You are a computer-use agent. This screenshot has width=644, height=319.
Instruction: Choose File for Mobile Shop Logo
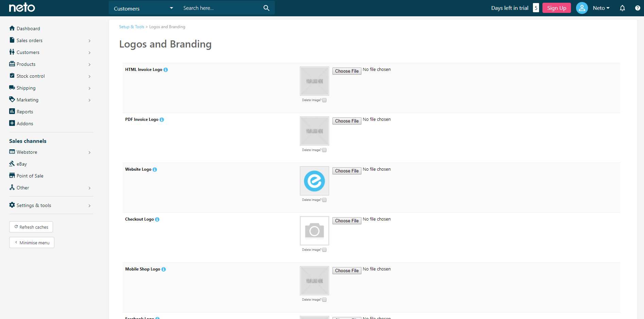click(x=347, y=270)
